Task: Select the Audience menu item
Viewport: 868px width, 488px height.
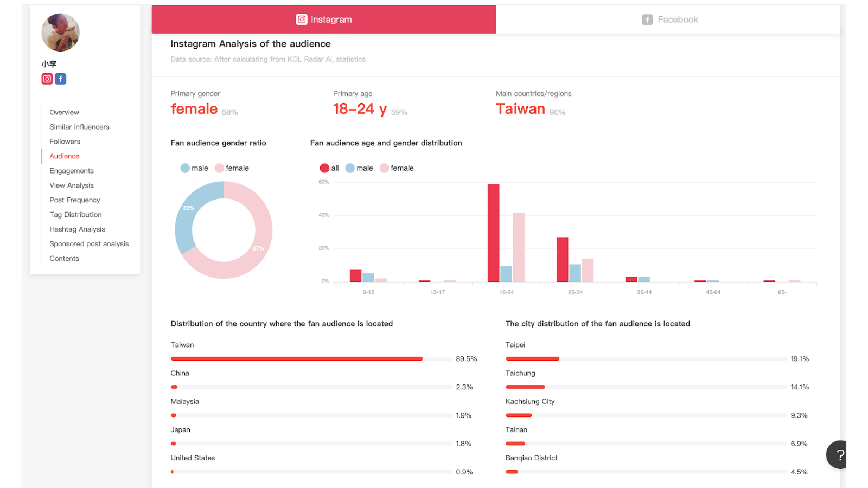Action: [x=64, y=156]
